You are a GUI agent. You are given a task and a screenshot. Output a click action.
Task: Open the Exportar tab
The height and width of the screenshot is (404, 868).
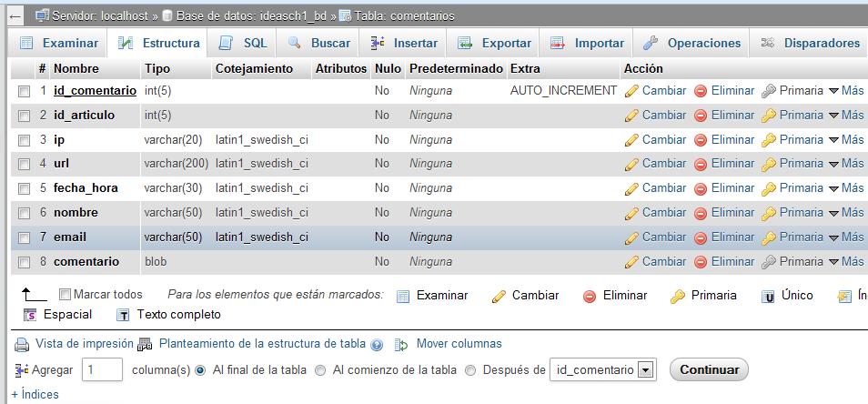494,43
